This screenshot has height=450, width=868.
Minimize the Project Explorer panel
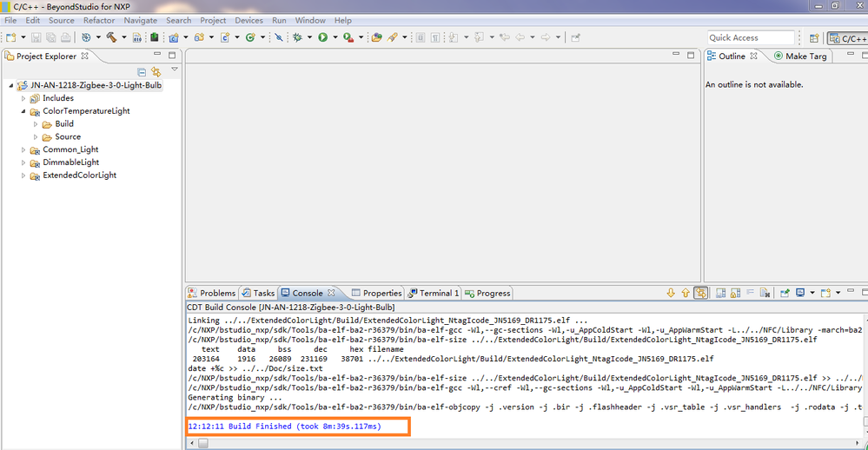157,54
